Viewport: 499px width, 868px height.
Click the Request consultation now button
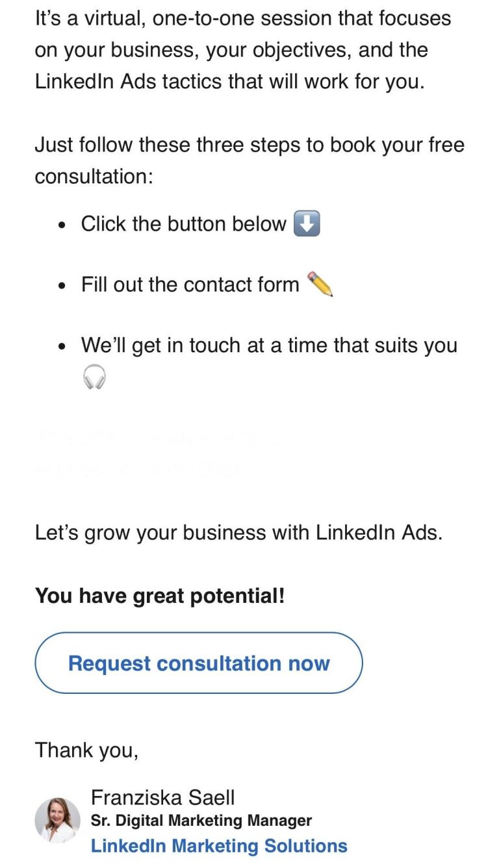198,663
